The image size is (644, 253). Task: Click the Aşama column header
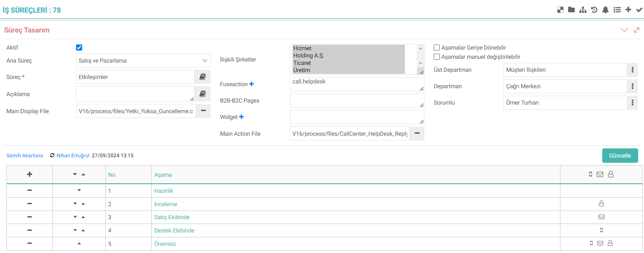[163, 175]
